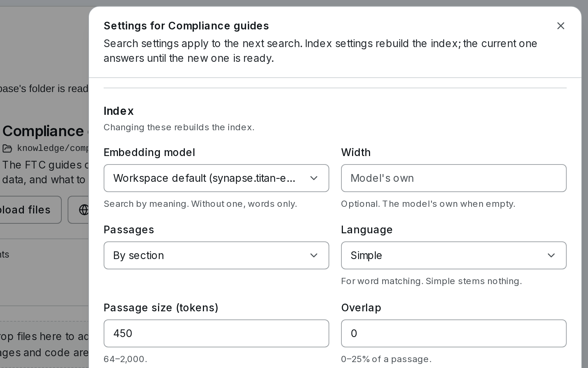Click the Passage size (tokens) label

[x=161, y=308]
